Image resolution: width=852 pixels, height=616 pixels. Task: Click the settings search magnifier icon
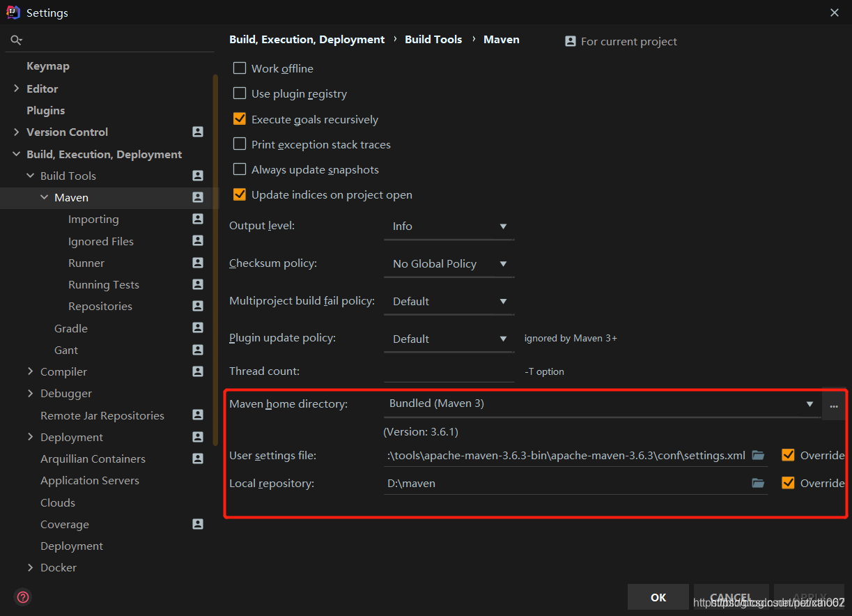coord(17,40)
